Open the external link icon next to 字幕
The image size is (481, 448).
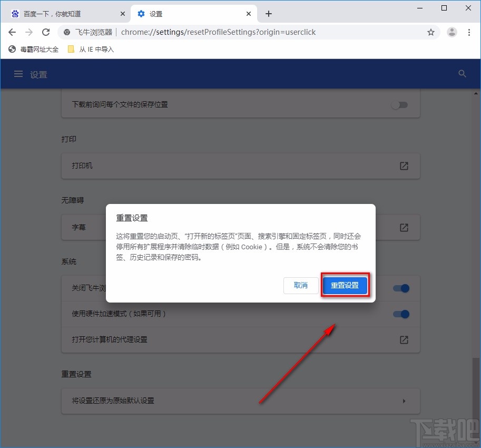404,227
